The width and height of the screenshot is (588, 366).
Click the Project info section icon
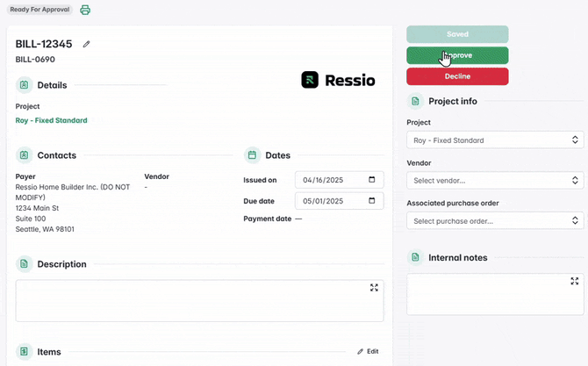point(415,101)
